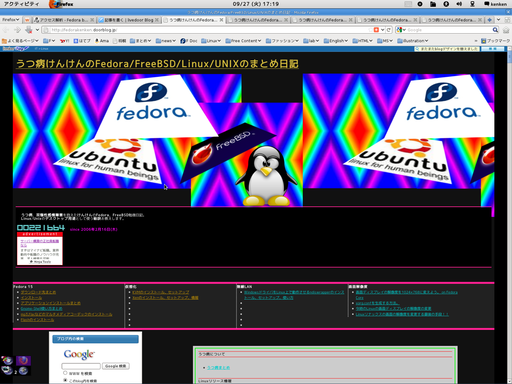Switch to the 記事を書く livedoor Blog tab

129,20
